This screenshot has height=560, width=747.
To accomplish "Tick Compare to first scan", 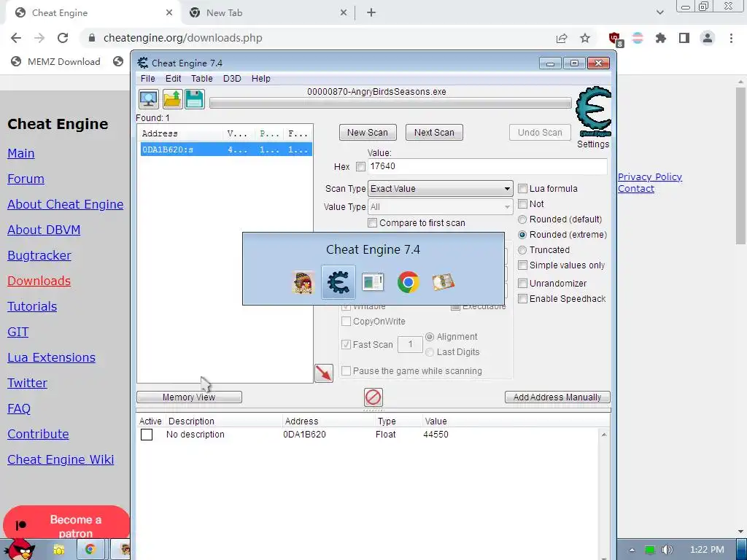I will pos(373,223).
